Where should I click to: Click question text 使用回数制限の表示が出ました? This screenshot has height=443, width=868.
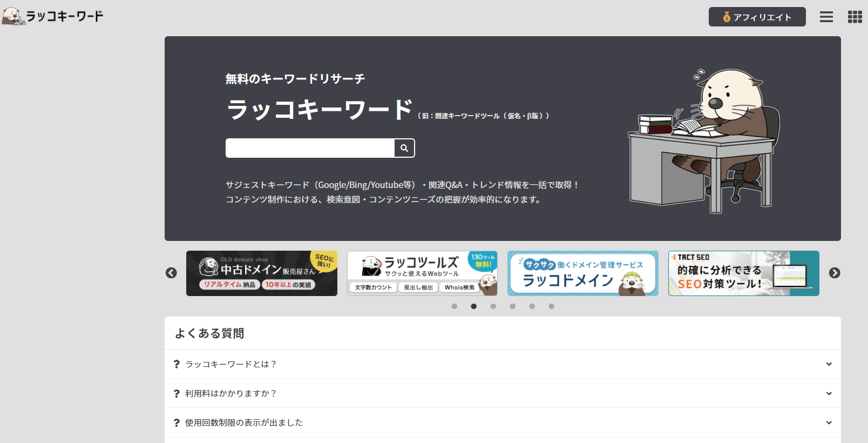click(x=244, y=422)
